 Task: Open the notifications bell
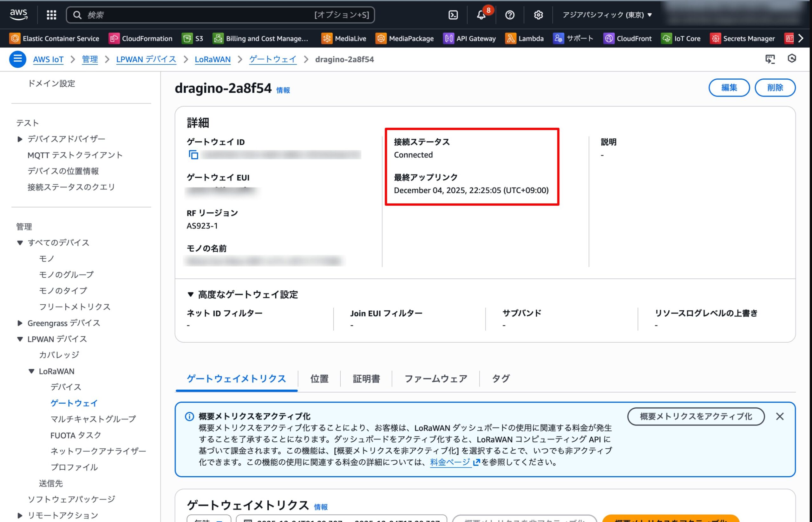[481, 15]
